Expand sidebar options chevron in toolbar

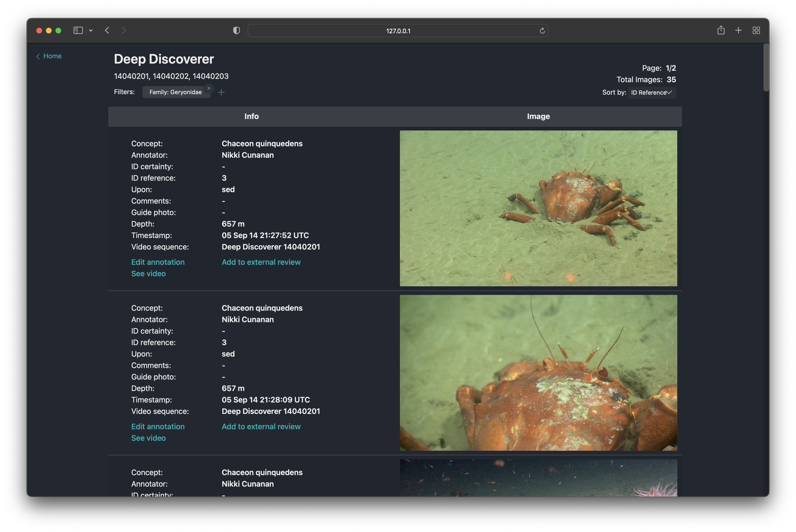pyautogui.click(x=91, y=31)
